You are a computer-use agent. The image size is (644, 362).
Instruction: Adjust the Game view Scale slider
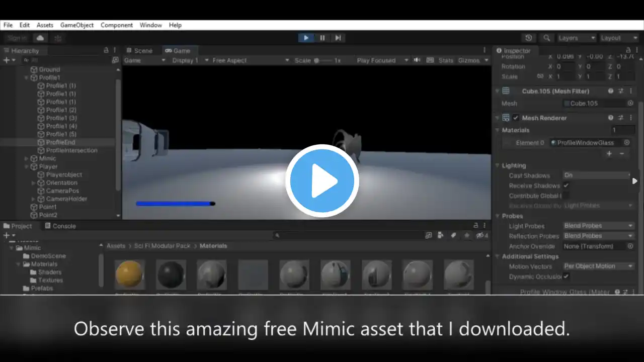click(324, 60)
